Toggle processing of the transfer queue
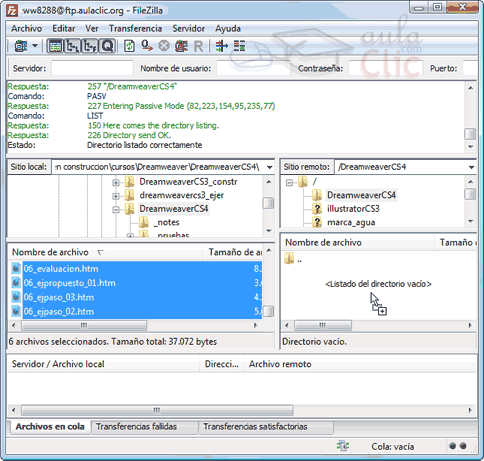This screenshot has width=484, height=461. (147, 46)
